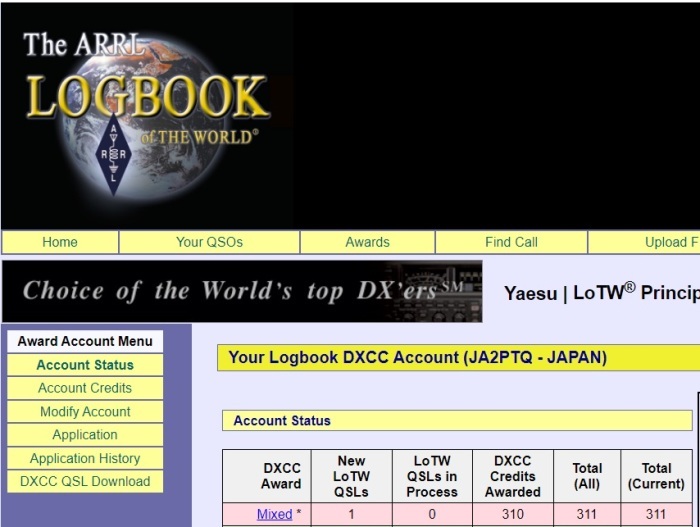Click the New LoTW QSLs column header
700x527 pixels.
pos(352,476)
